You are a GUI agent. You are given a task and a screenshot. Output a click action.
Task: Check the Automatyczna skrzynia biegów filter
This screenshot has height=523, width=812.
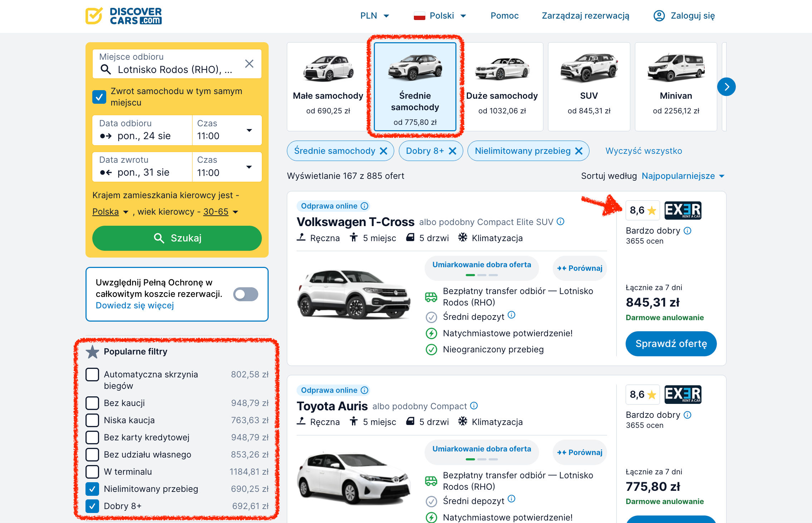click(x=92, y=375)
